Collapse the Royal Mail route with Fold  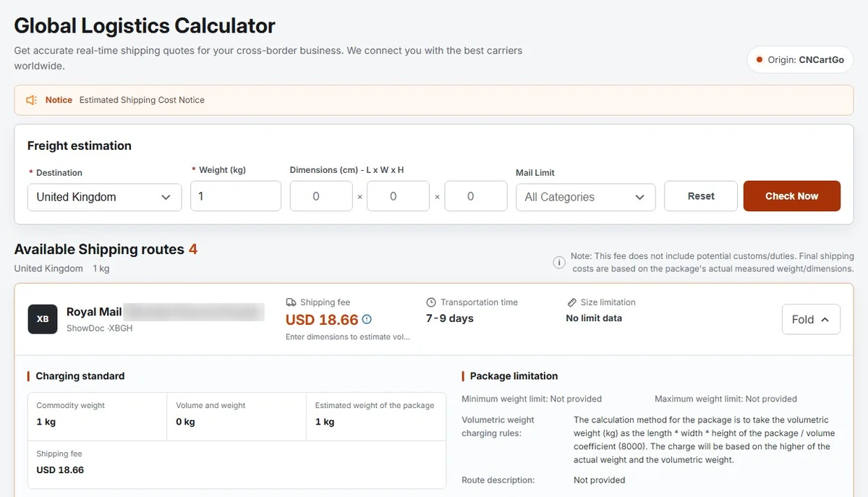[811, 319]
